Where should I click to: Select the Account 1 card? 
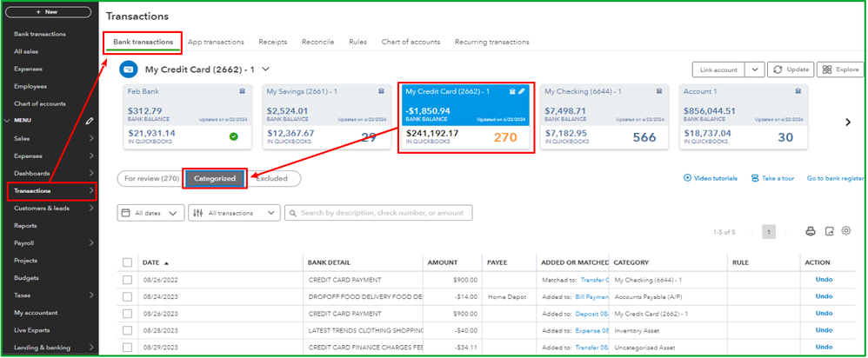coord(743,116)
